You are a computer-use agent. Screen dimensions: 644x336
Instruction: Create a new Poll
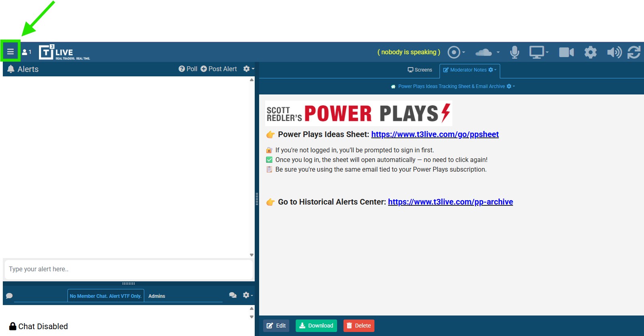pos(188,69)
